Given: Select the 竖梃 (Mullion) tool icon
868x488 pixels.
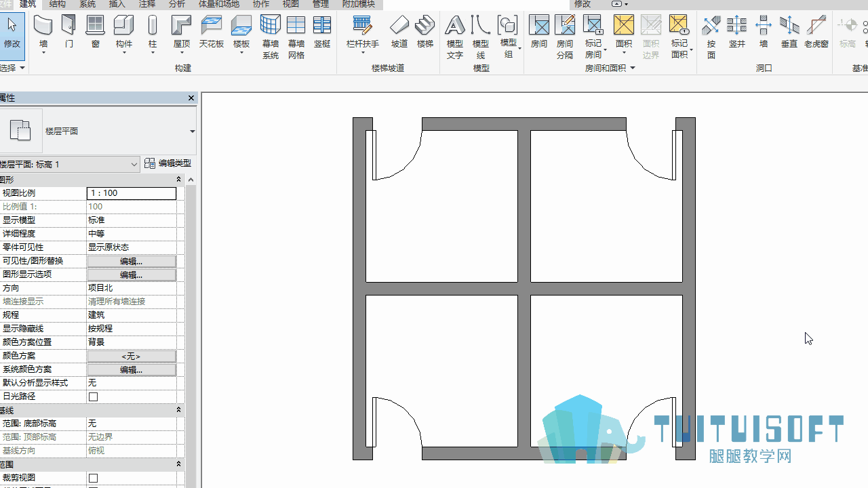Looking at the screenshot, I should pos(322,26).
